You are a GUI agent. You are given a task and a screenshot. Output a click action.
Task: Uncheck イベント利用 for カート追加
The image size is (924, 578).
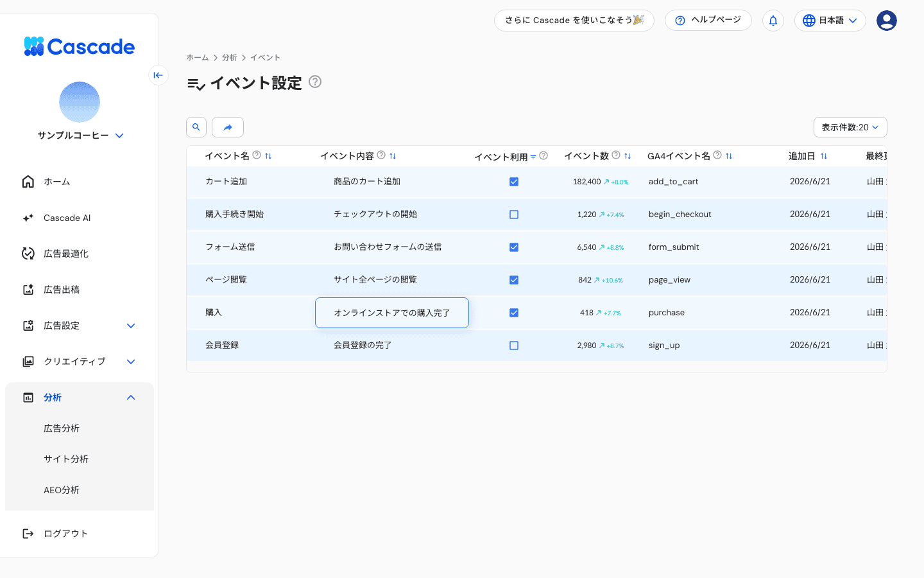514,182
